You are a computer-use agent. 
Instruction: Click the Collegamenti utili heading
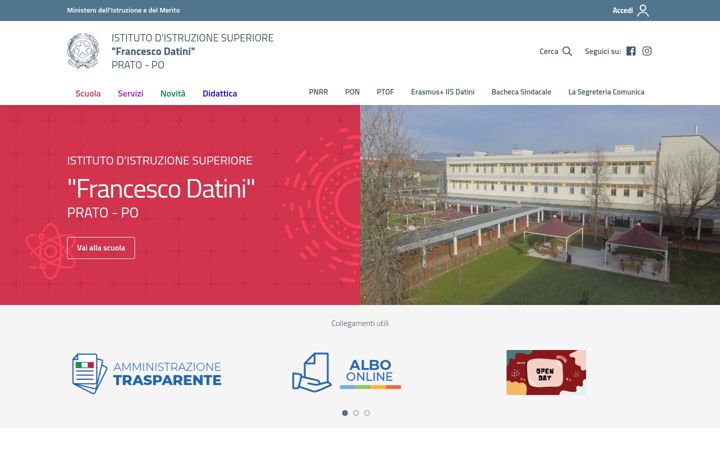tap(360, 323)
